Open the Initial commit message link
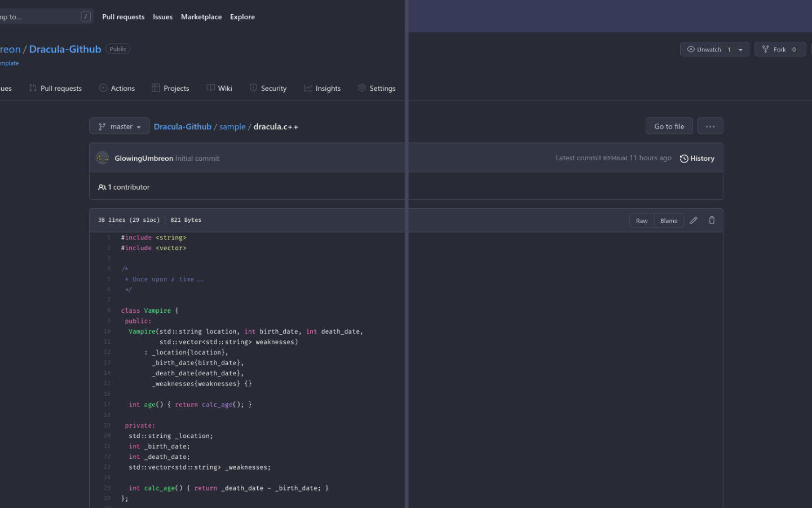Image resolution: width=812 pixels, height=508 pixels. pyautogui.click(x=197, y=158)
